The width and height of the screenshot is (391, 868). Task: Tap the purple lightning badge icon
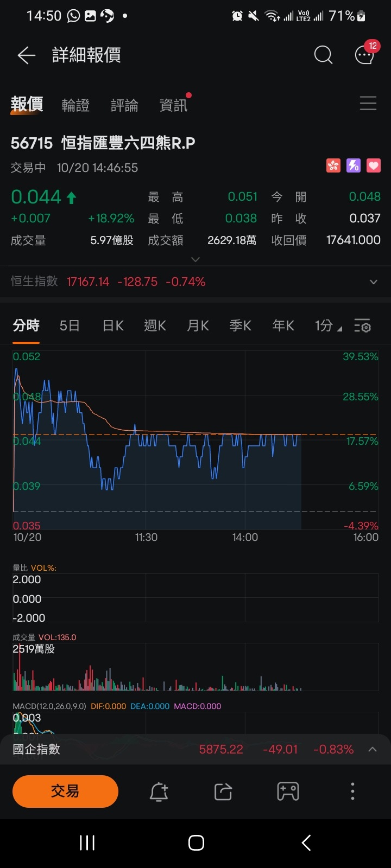pos(354,165)
